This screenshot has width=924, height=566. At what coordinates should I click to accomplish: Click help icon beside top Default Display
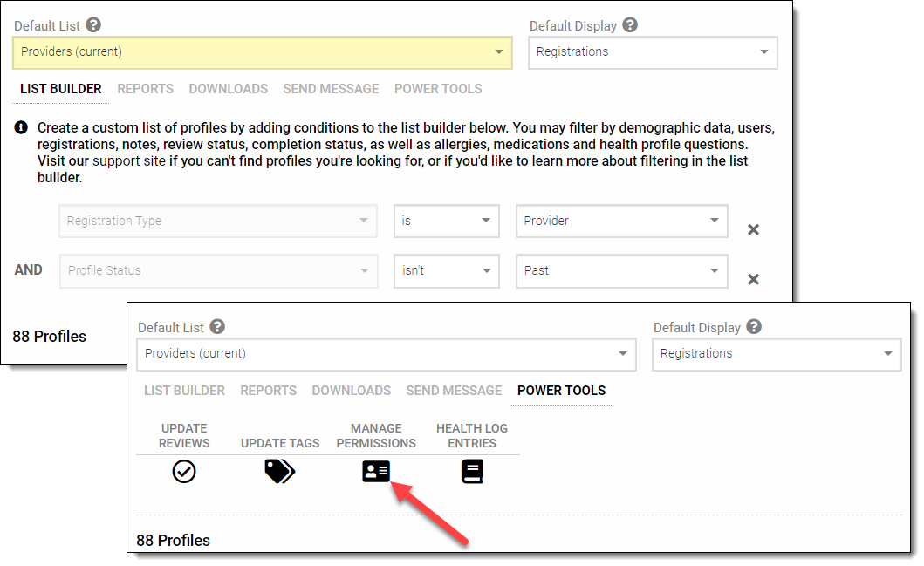pos(630,25)
